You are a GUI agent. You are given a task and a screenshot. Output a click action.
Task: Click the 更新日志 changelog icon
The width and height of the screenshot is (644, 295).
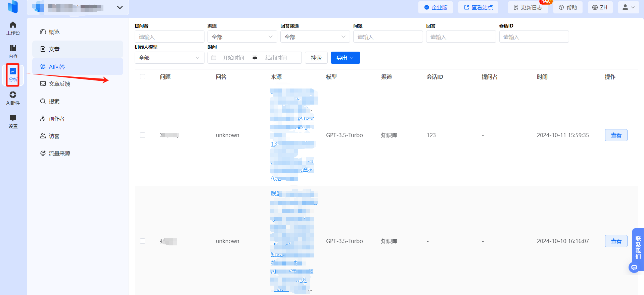tap(516, 7)
